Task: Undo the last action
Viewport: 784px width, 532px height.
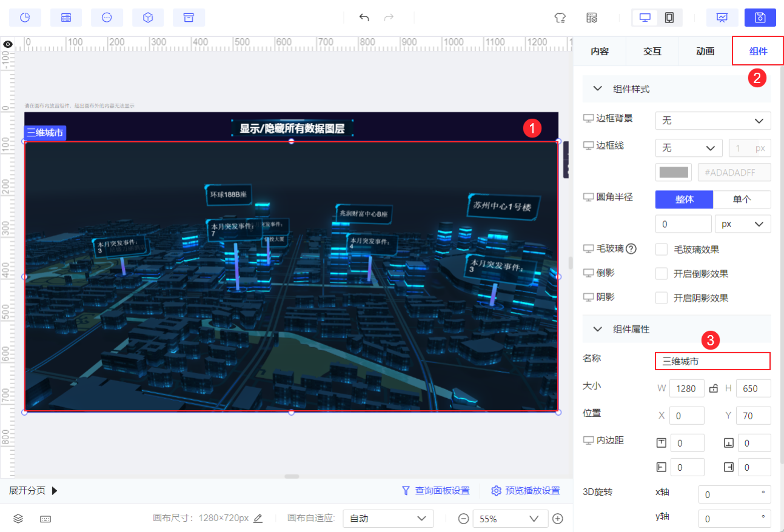Action: (364, 18)
